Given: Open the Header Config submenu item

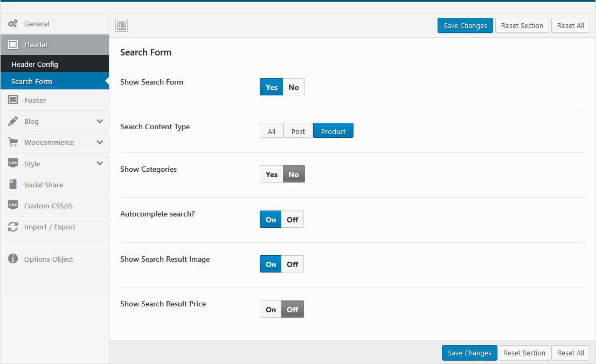Looking at the screenshot, I should tap(34, 64).
